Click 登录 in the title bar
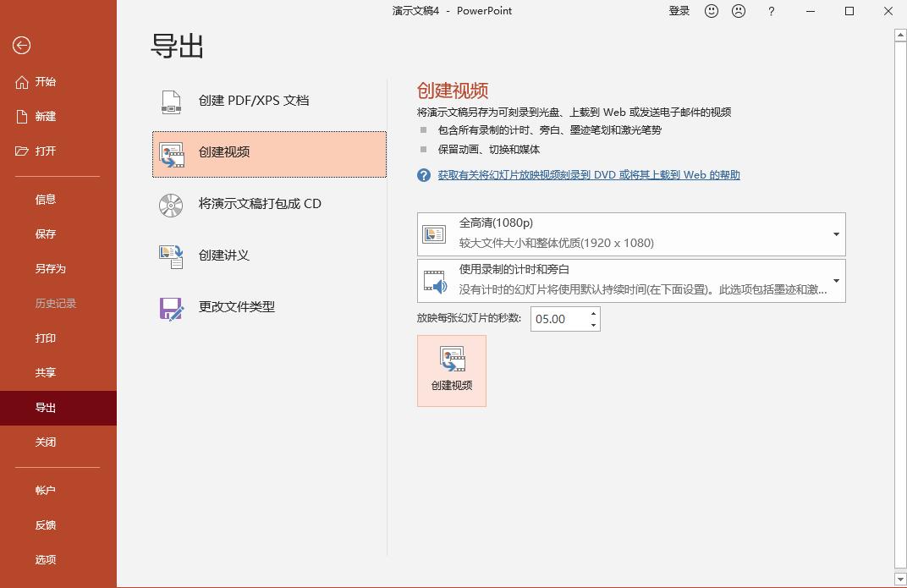907x588 pixels. pyautogui.click(x=679, y=11)
